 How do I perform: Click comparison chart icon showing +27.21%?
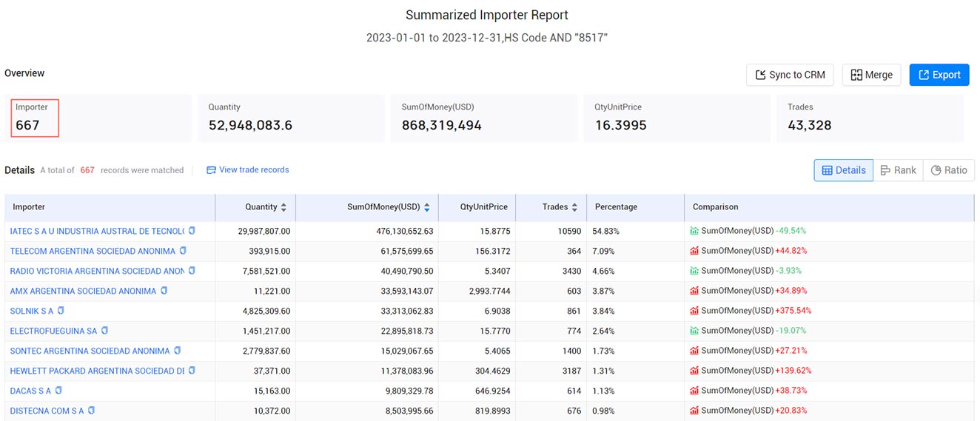point(694,351)
